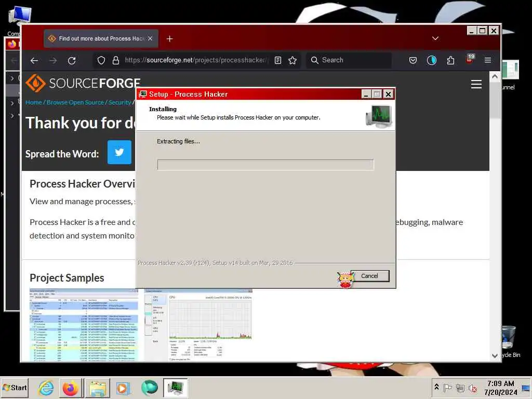Screen dimensions: 532x399
Task: Click the Firefox back arrow
Action: [34, 61]
